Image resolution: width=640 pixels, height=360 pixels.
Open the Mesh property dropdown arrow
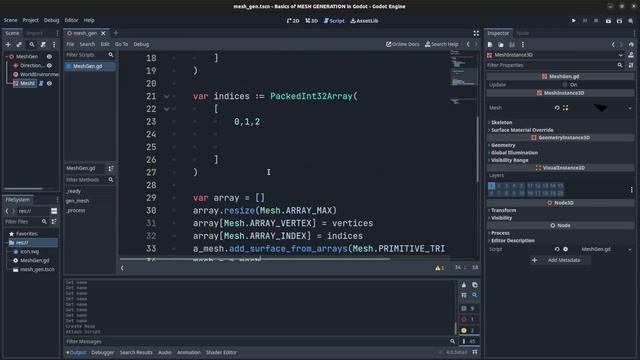[x=630, y=108]
